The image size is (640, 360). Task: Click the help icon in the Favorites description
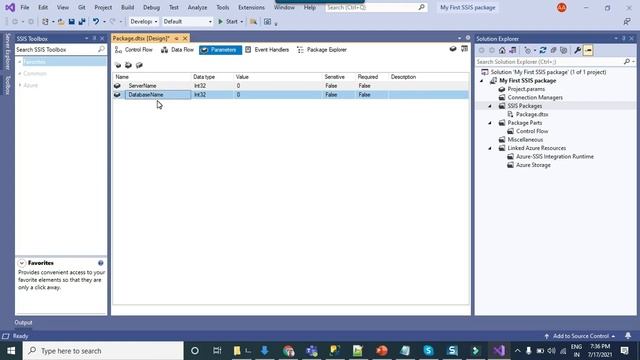tap(100, 263)
